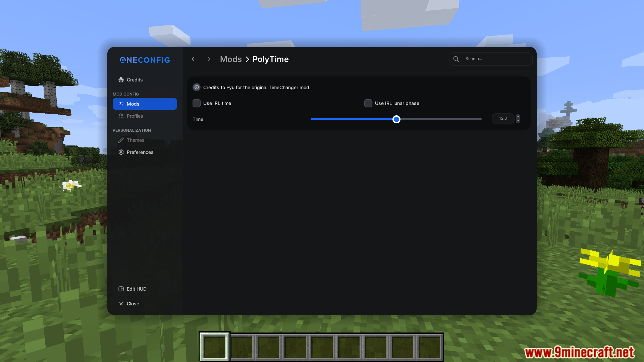Click the search magnifier icon
Image resolution: width=644 pixels, height=362 pixels.
coord(456,59)
